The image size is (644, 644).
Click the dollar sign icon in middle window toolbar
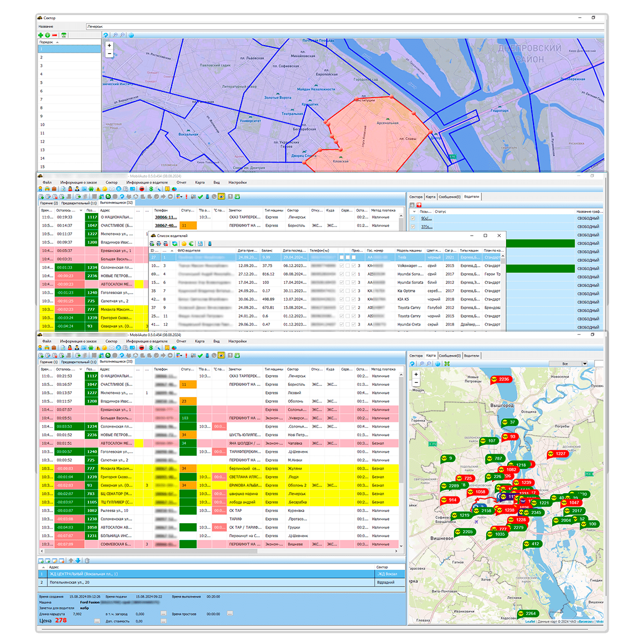coord(151,189)
